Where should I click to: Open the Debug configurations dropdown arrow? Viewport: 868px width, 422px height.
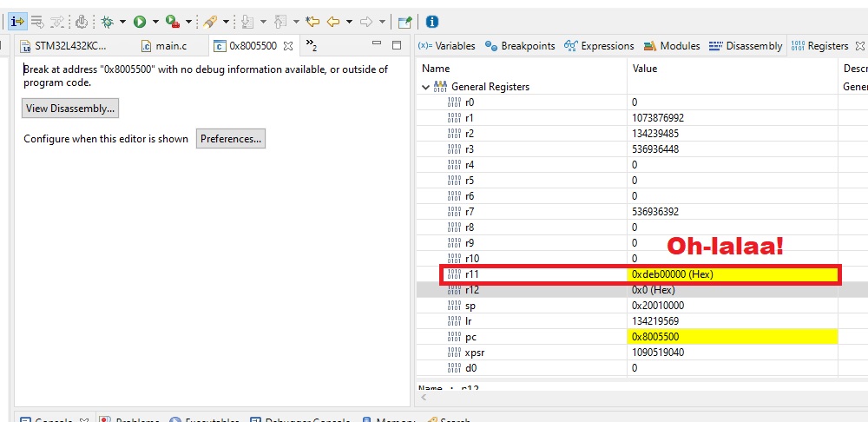click(x=122, y=23)
